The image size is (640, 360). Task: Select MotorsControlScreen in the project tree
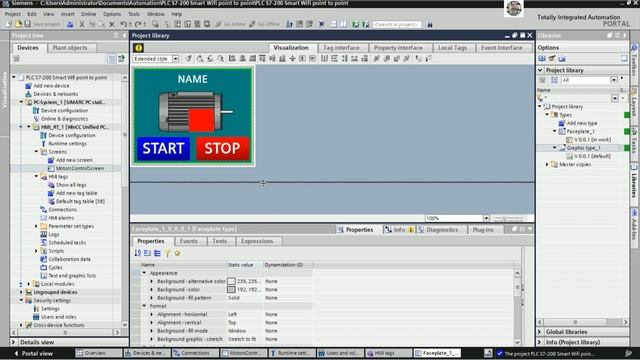pyautogui.click(x=80, y=168)
